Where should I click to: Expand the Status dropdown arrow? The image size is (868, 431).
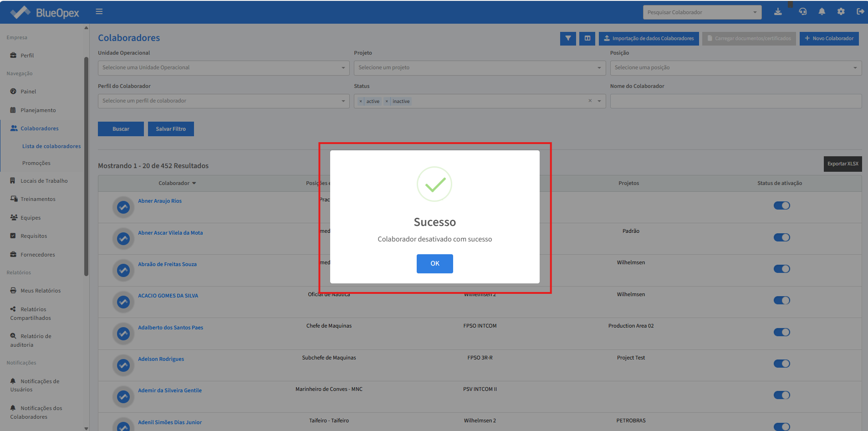tap(599, 101)
